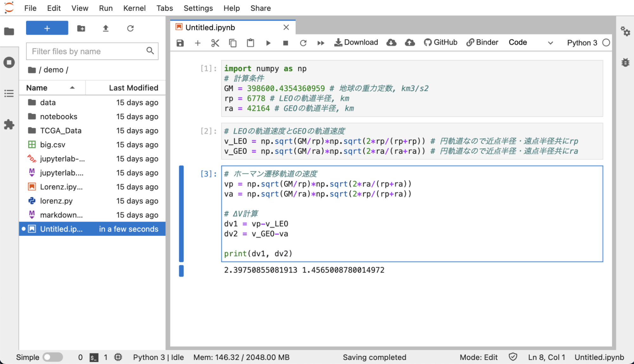The image size is (634, 364).
Task: Toggle Simple interface mode switch
Action: (53, 357)
